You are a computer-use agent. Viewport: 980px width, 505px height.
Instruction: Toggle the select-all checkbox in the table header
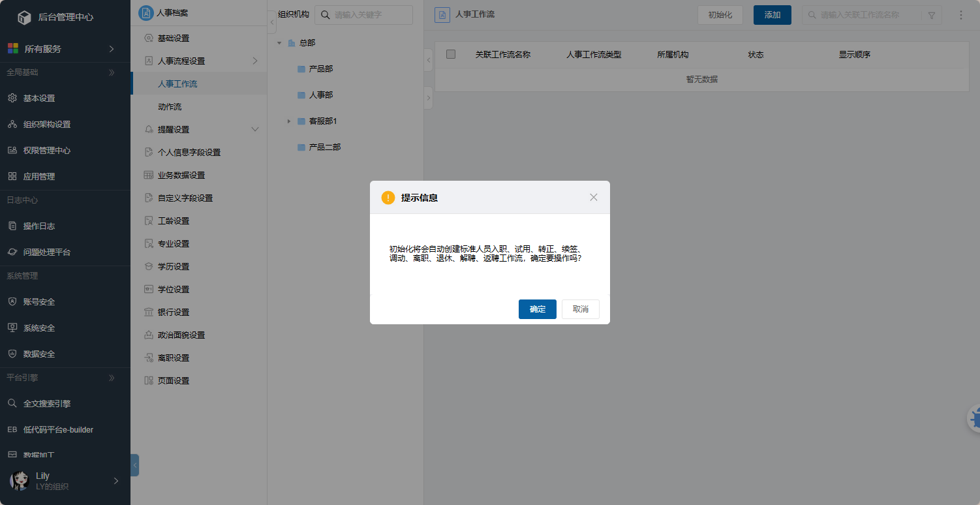pyautogui.click(x=451, y=55)
